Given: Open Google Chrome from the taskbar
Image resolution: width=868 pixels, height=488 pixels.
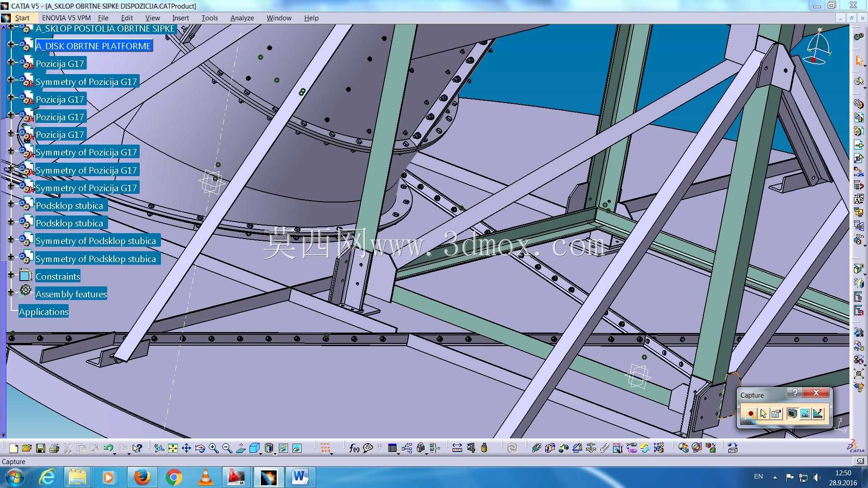Looking at the screenshot, I should pyautogui.click(x=174, y=477).
